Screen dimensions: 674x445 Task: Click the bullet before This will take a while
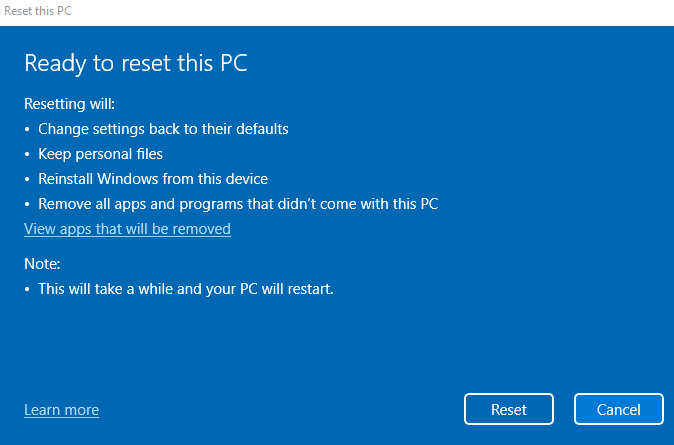click(x=28, y=290)
